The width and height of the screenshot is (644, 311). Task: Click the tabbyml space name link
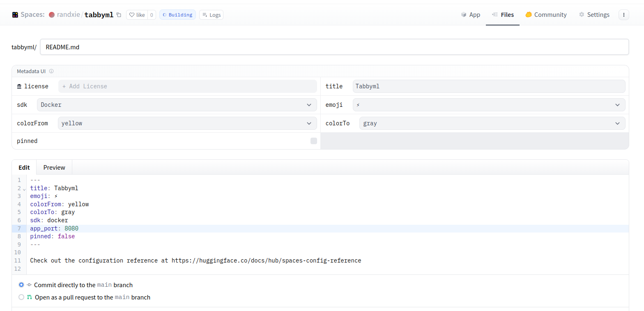(x=99, y=15)
